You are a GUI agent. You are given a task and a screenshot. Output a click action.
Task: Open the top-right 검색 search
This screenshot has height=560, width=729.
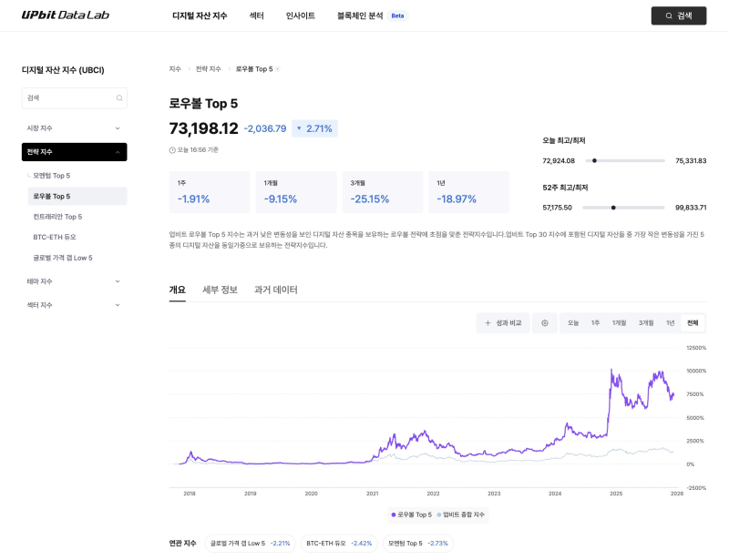pos(680,15)
